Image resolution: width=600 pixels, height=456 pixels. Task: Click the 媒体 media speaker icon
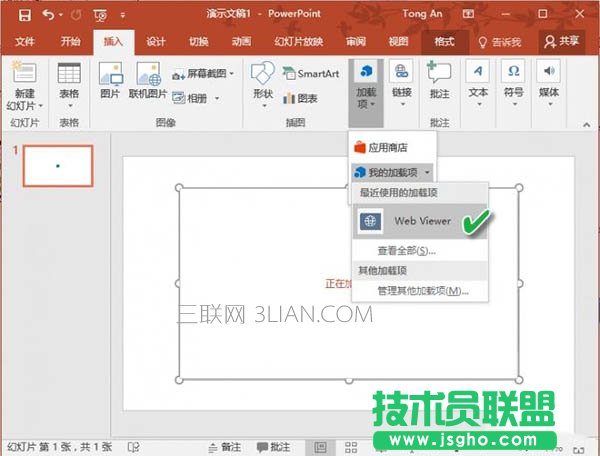pos(549,71)
